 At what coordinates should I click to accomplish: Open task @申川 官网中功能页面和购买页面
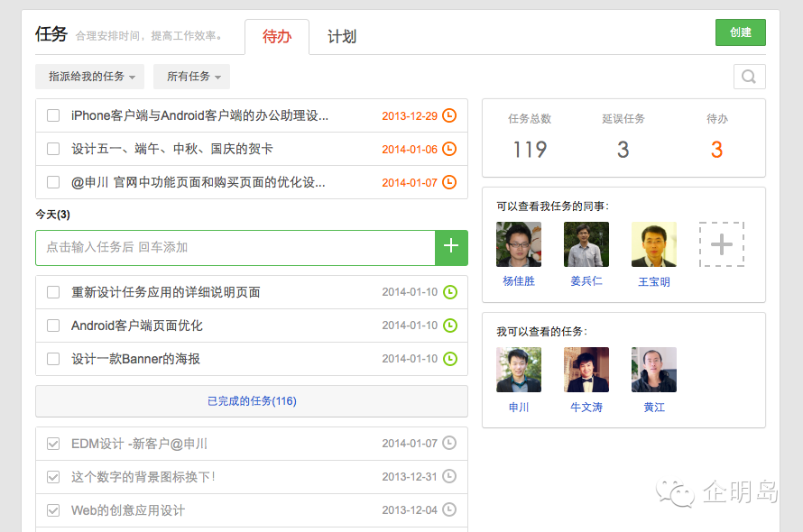pos(198,182)
